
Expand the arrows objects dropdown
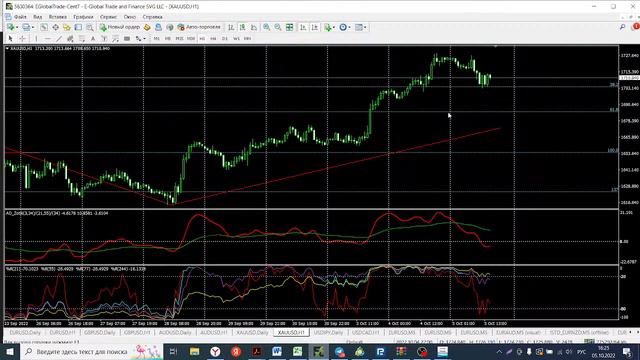click(144, 38)
